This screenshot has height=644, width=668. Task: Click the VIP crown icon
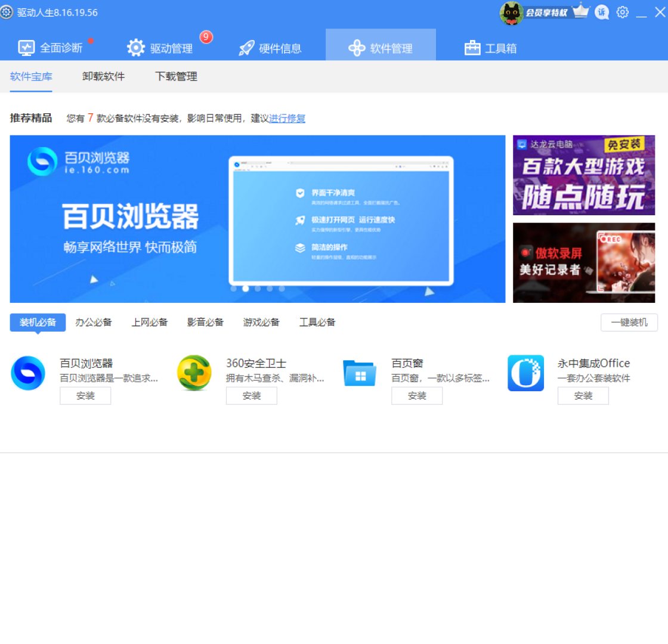(581, 11)
